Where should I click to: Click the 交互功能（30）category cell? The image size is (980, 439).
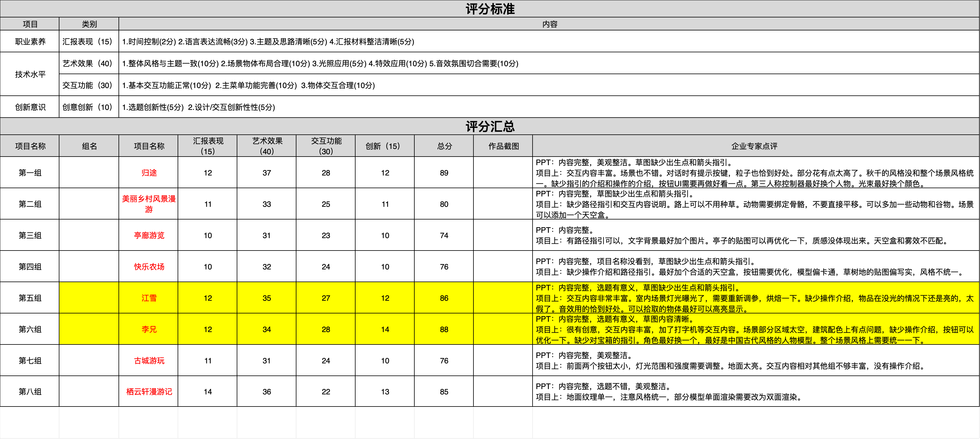[x=89, y=85]
